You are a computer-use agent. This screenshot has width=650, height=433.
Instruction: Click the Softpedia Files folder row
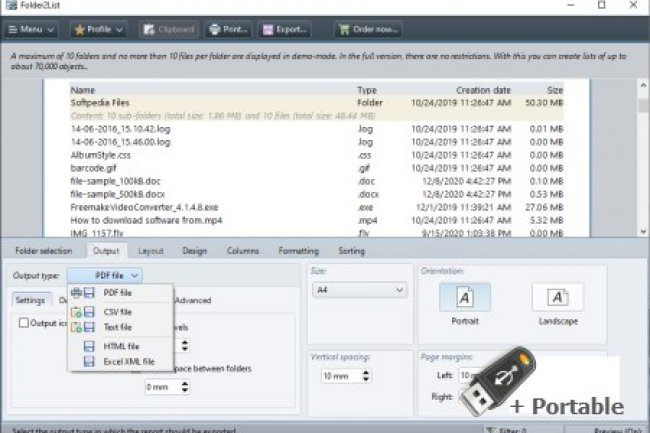tap(317, 102)
